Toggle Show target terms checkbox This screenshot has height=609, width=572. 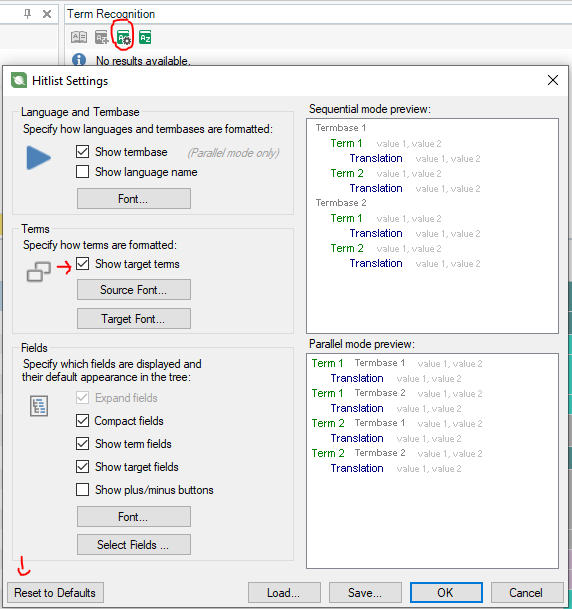[82, 263]
